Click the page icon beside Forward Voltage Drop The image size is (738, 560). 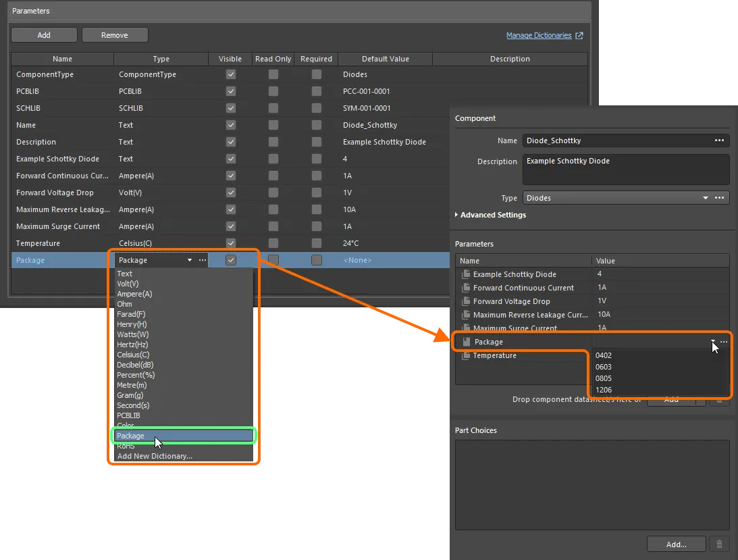coord(466,301)
